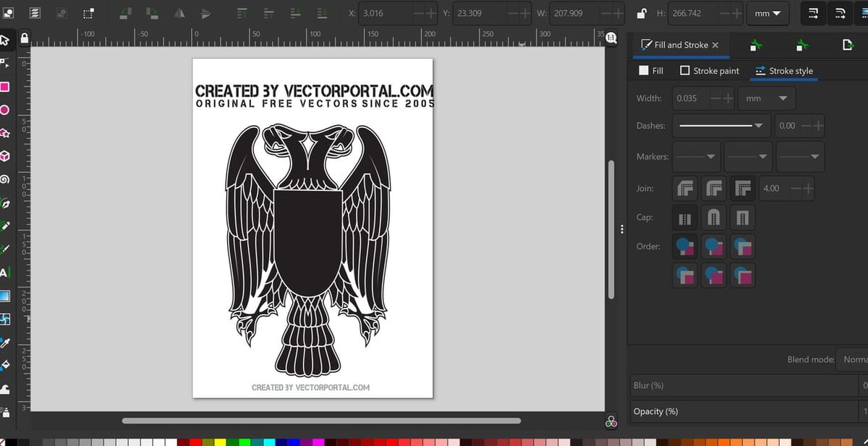The image size is (868, 446).
Task: Click the X position field 3.016
Action: [397, 13]
